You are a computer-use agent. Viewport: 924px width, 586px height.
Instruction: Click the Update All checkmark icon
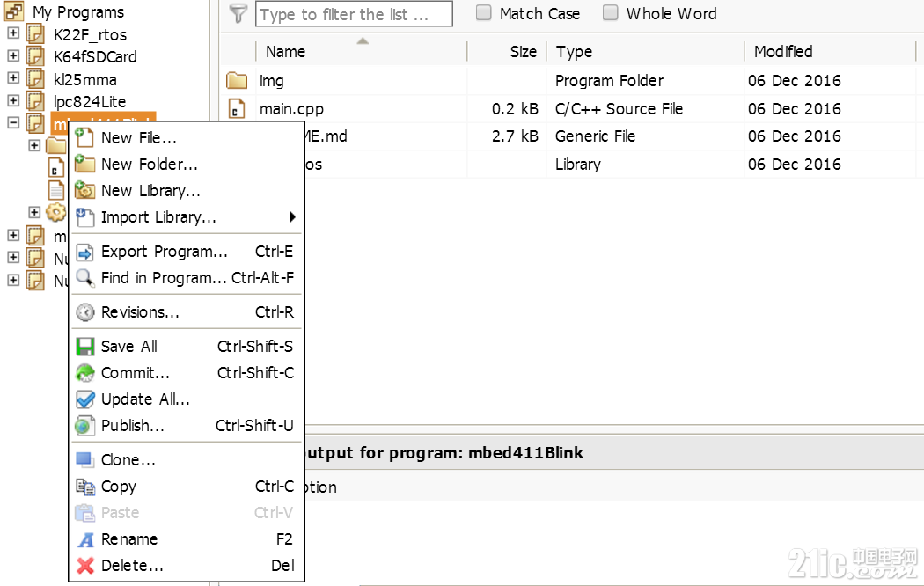pos(84,399)
